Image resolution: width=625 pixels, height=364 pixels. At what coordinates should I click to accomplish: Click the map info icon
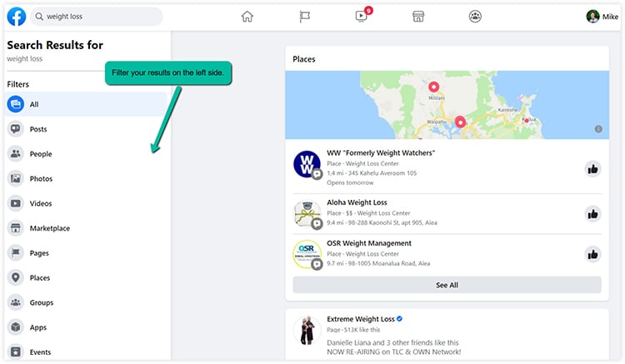coord(598,129)
